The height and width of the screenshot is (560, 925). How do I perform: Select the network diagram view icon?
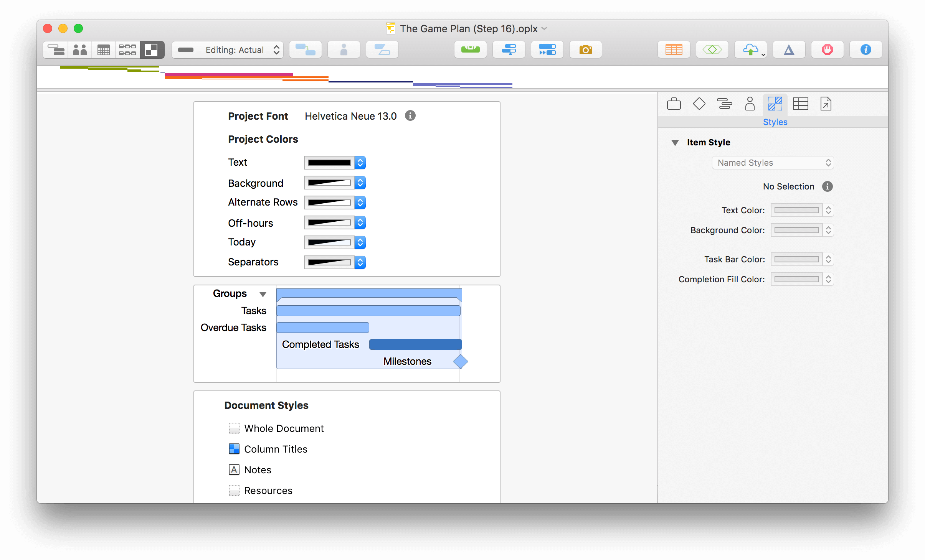(x=127, y=50)
